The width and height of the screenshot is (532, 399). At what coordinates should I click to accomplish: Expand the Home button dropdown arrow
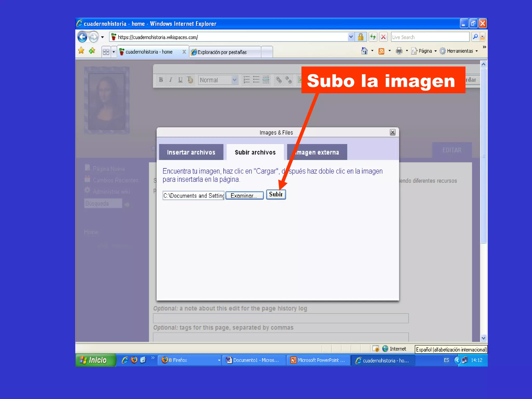click(x=372, y=51)
